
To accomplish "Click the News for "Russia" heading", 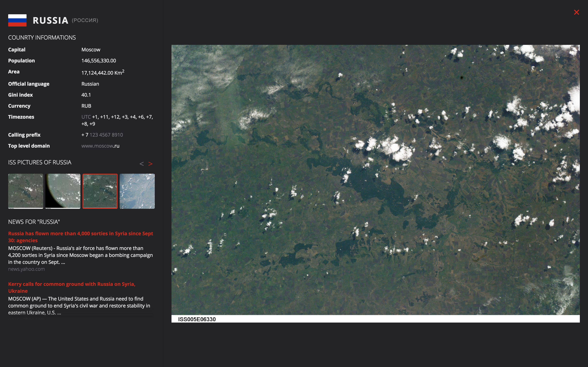I will pyautogui.click(x=34, y=222).
